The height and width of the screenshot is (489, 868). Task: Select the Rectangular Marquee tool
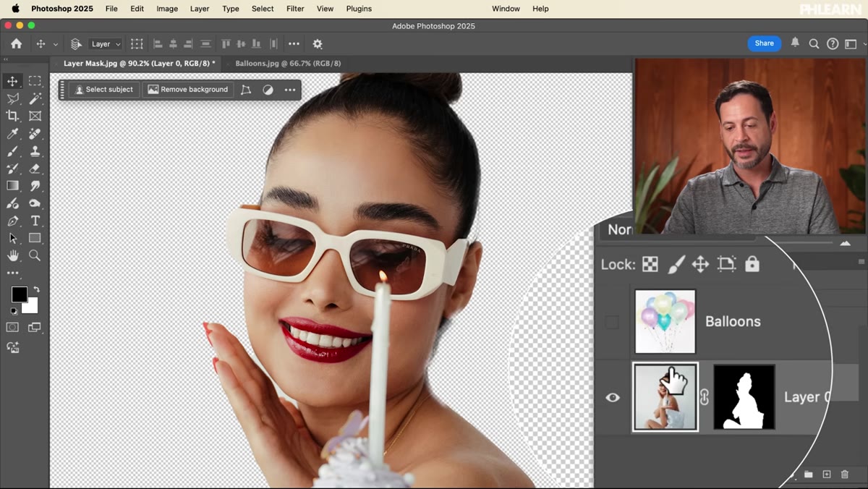pyautogui.click(x=35, y=81)
